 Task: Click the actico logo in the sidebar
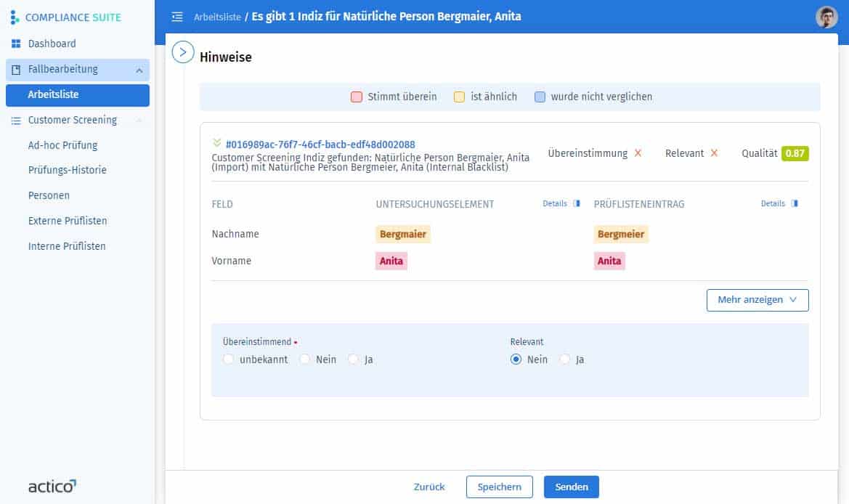coord(52,486)
